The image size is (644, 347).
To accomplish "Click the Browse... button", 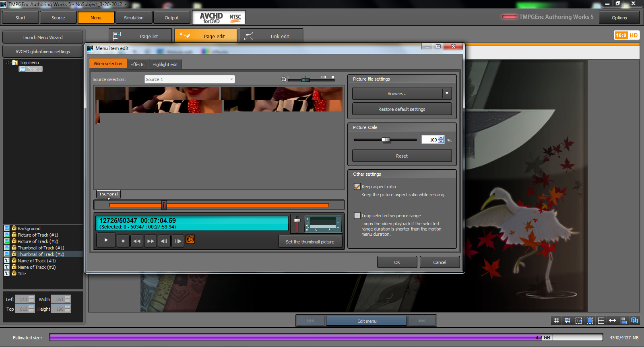I will pyautogui.click(x=397, y=94).
